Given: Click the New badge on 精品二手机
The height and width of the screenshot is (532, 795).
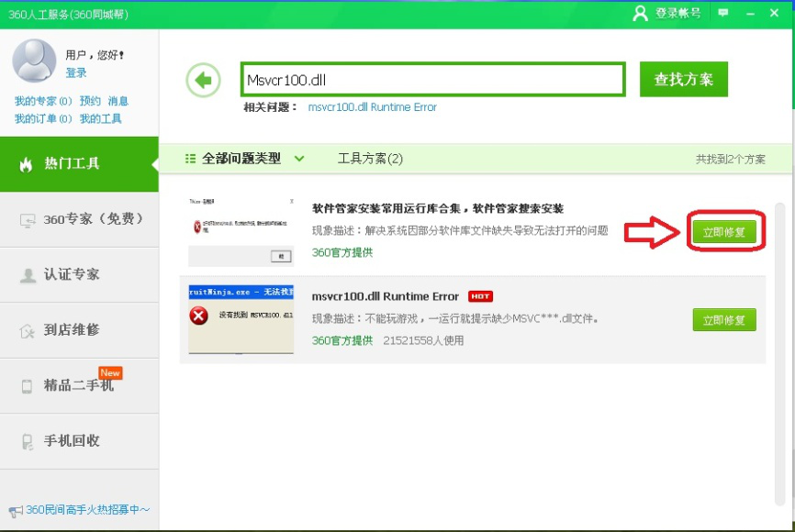Looking at the screenshot, I should tap(110, 373).
